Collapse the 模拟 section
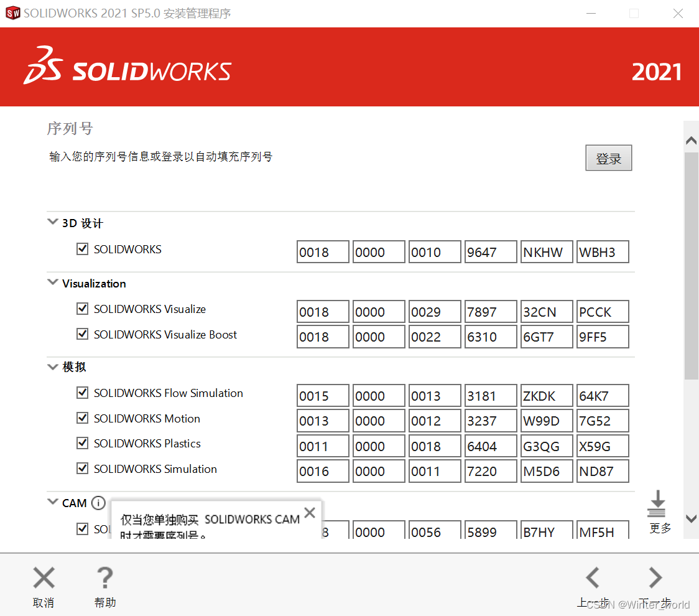This screenshot has width=699, height=616. coord(53,367)
